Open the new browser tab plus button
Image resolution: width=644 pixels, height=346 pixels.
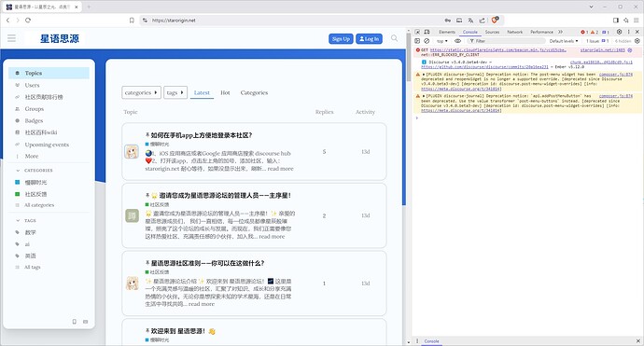[89, 7]
